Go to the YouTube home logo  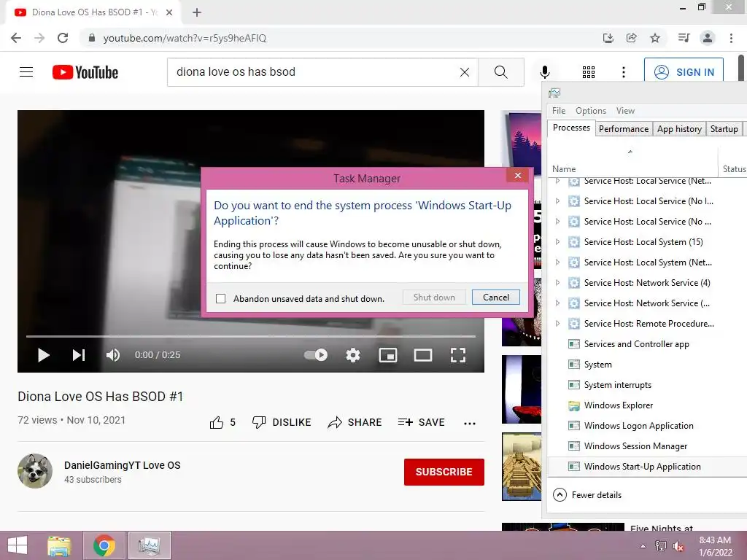click(85, 72)
